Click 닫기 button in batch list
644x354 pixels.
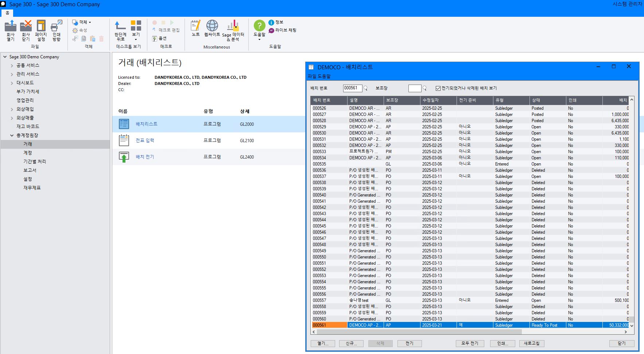622,343
